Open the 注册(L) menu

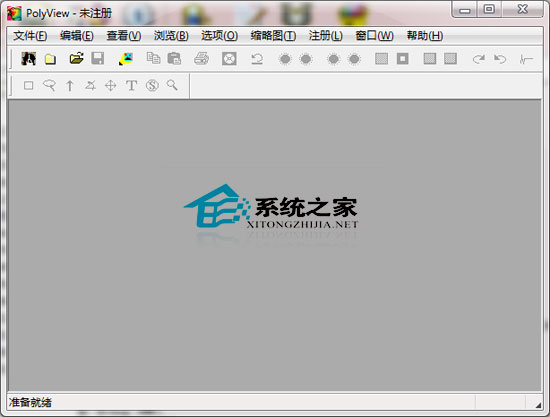coord(326,35)
